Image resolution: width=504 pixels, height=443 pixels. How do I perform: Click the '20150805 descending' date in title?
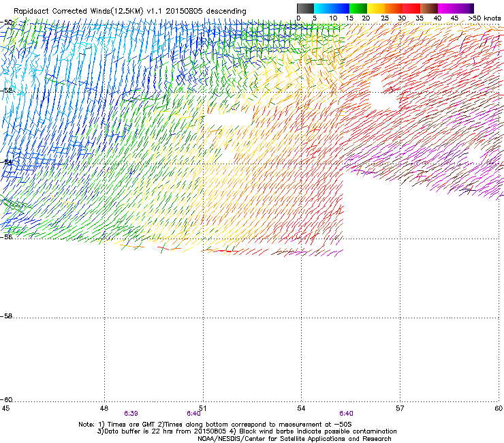[x=206, y=12]
